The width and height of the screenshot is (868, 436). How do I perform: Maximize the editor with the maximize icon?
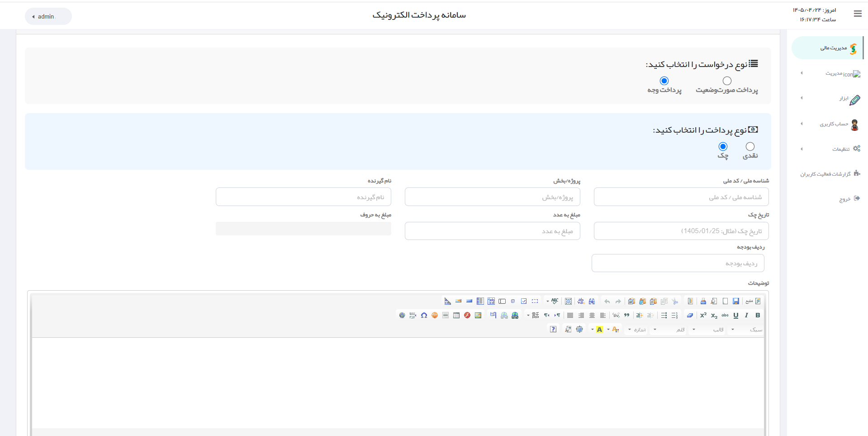pyautogui.click(x=579, y=330)
